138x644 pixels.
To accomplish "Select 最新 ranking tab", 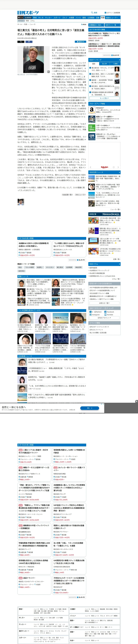I will point(94,64).
